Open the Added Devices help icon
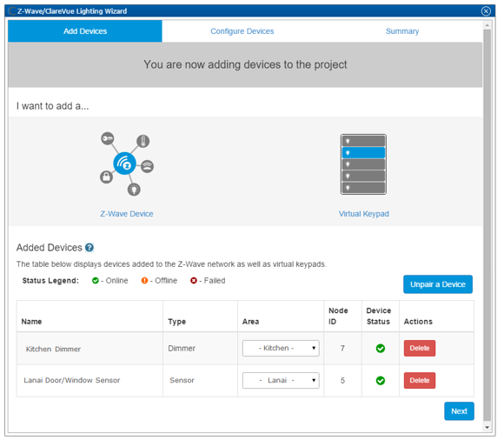The image size is (504, 440). pos(90,247)
